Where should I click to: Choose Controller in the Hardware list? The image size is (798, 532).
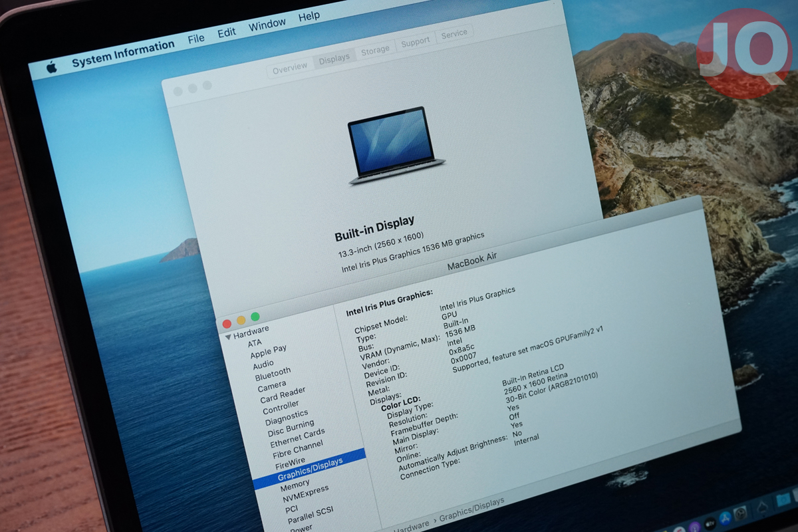click(x=281, y=408)
